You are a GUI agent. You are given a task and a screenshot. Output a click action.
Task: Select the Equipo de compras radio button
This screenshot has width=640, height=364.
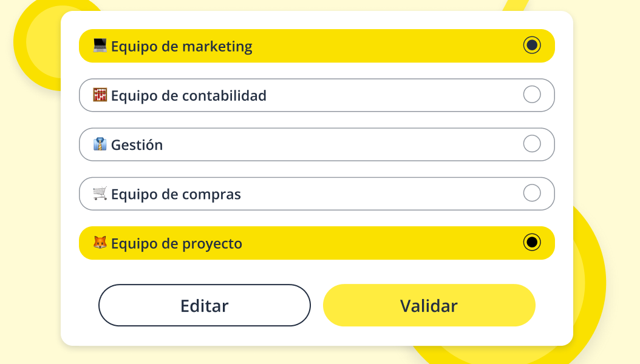click(x=532, y=194)
